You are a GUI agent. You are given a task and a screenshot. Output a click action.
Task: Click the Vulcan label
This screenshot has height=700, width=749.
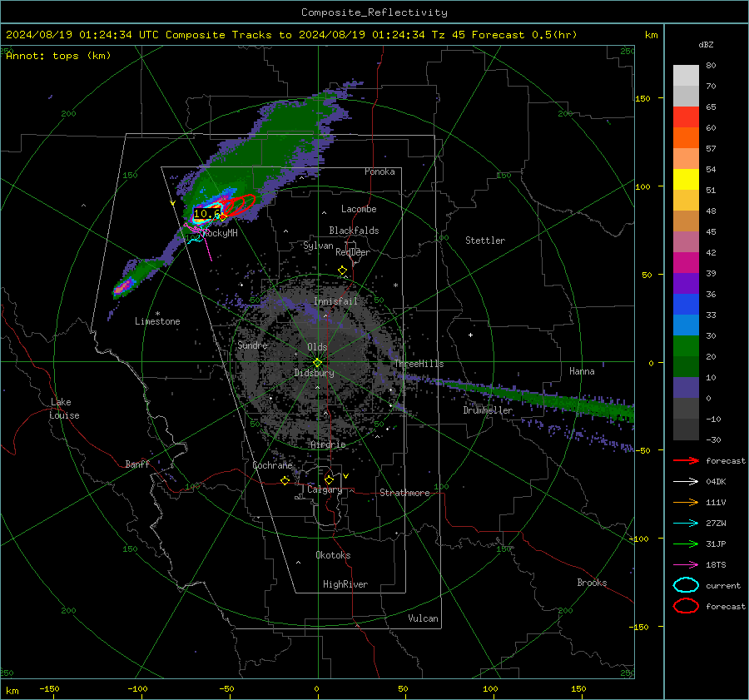(423, 618)
